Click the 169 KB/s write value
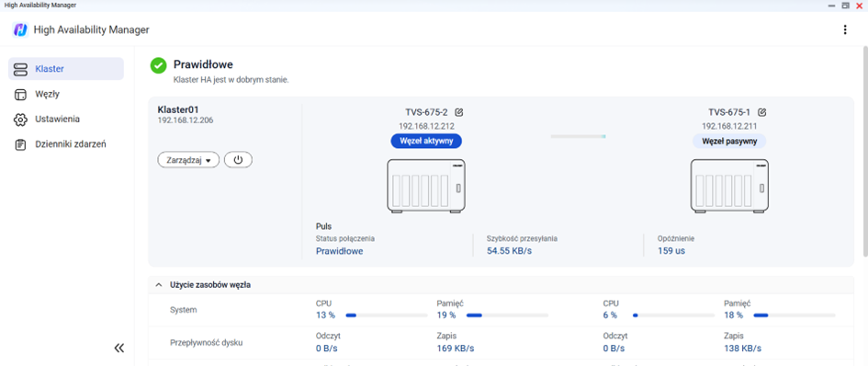This screenshot has height=366, width=868. coord(456,349)
